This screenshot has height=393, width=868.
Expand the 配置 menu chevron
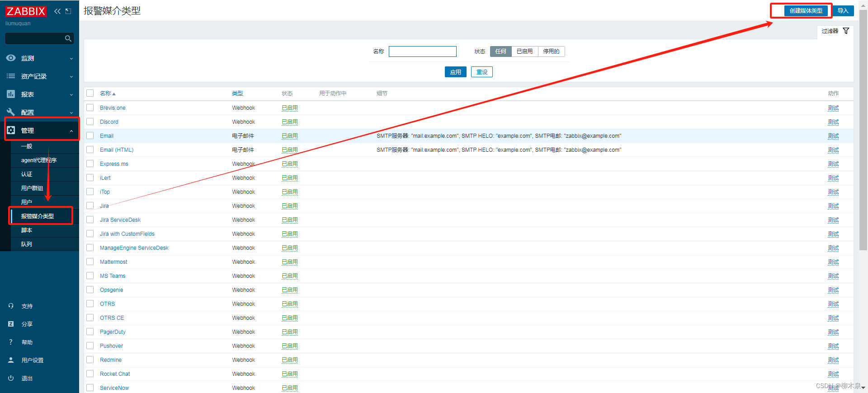[x=71, y=113]
